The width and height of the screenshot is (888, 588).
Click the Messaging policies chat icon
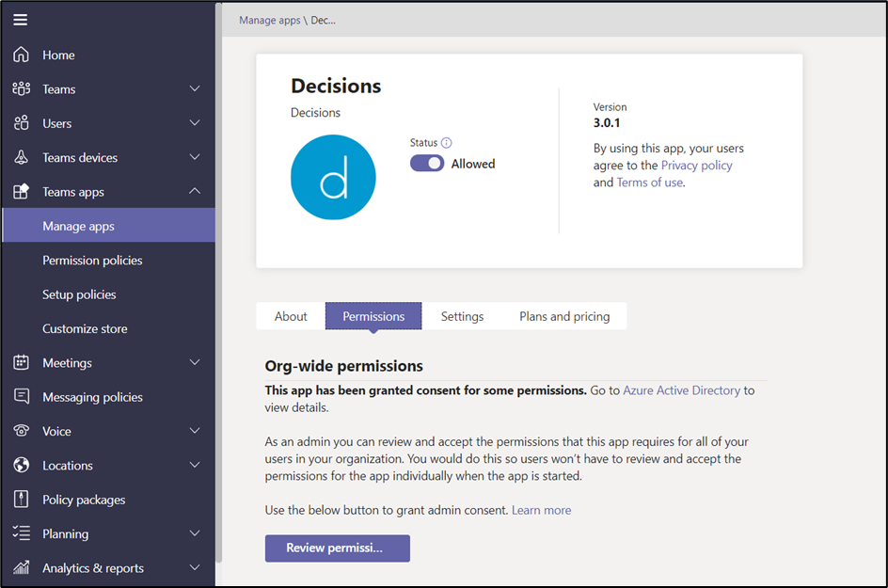click(x=21, y=396)
